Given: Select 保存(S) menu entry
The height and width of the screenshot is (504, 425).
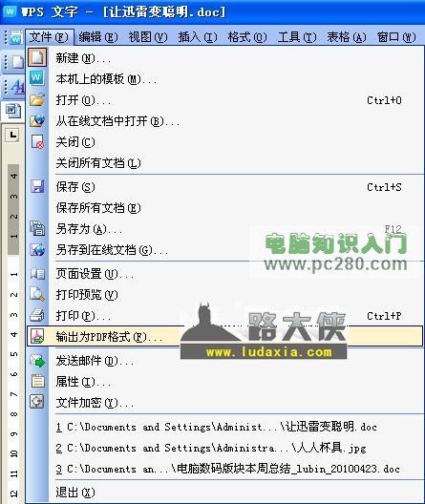Looking at the screenshot, I should click(225, 187).
